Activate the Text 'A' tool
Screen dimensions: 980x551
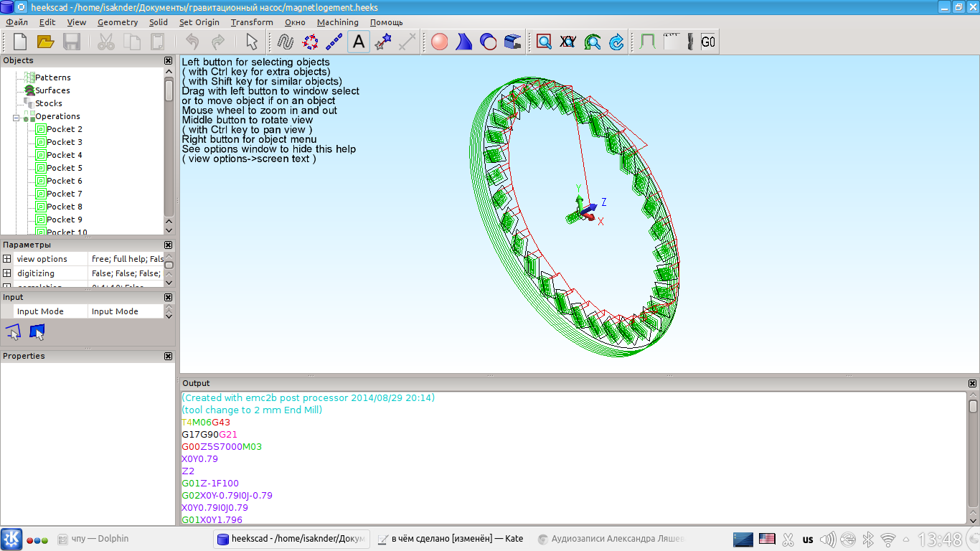point(359,42)
